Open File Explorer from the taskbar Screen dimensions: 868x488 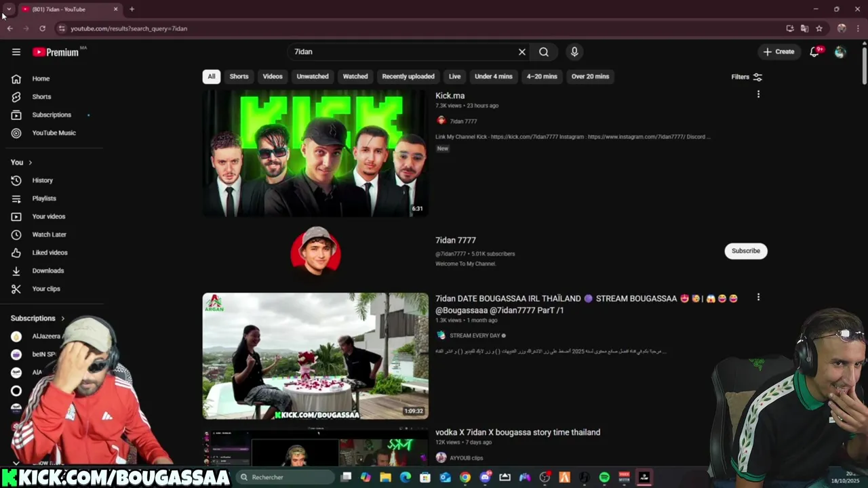click(386, 477)
